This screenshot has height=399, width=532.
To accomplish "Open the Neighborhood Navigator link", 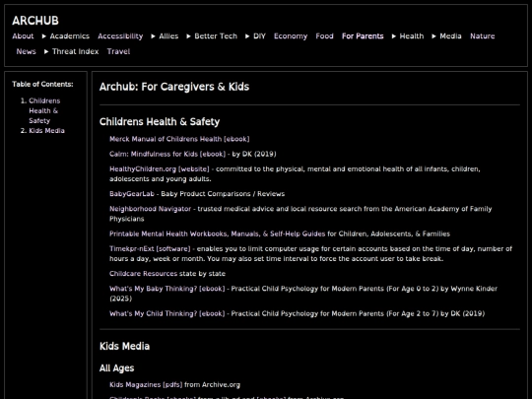I will click(150, 209).
